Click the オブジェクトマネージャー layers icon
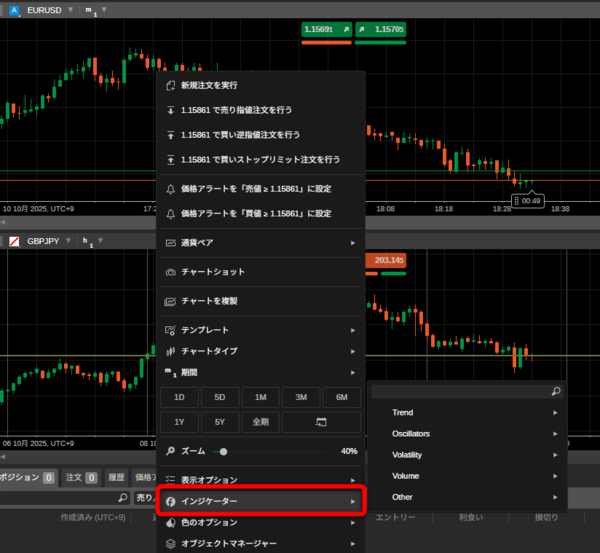The height and width of the screenshot is (553, 600). 171,543
